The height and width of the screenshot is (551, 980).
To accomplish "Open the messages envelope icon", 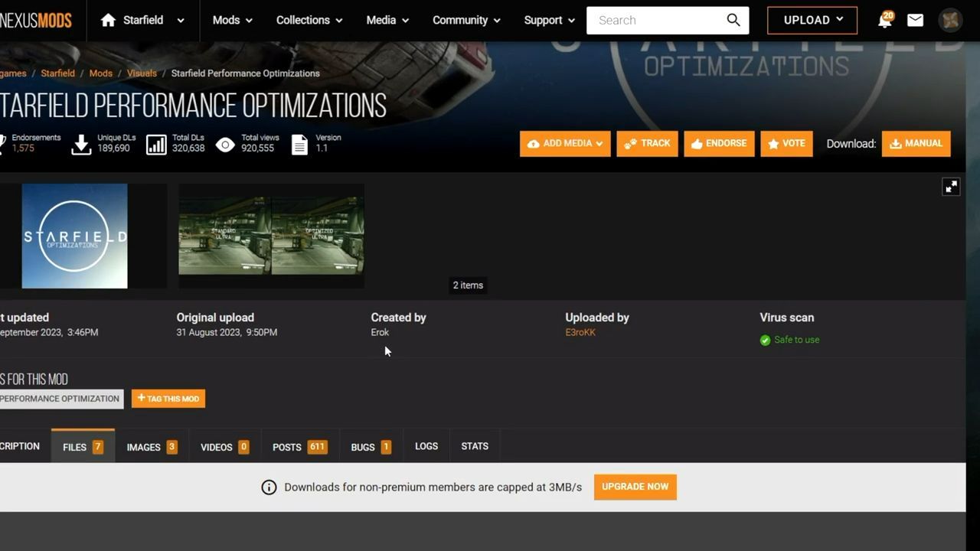I will [916, 21].
